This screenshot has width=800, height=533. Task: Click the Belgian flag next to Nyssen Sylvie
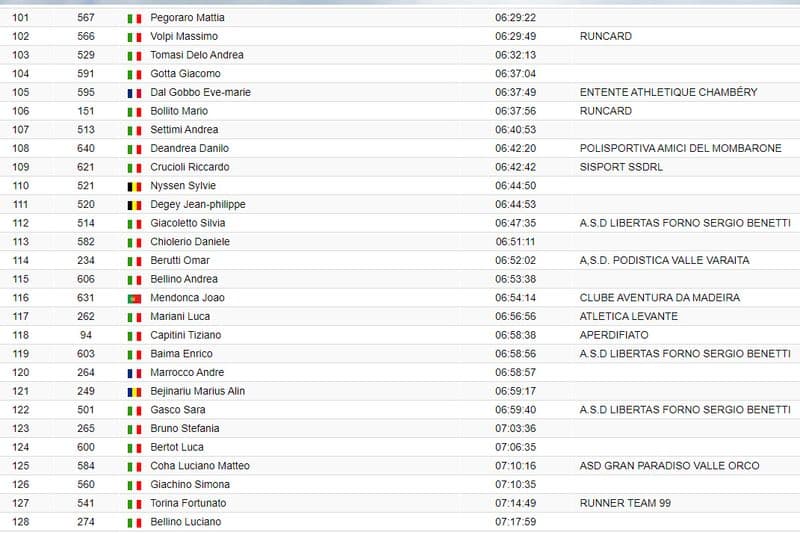[x=134, y=186]
